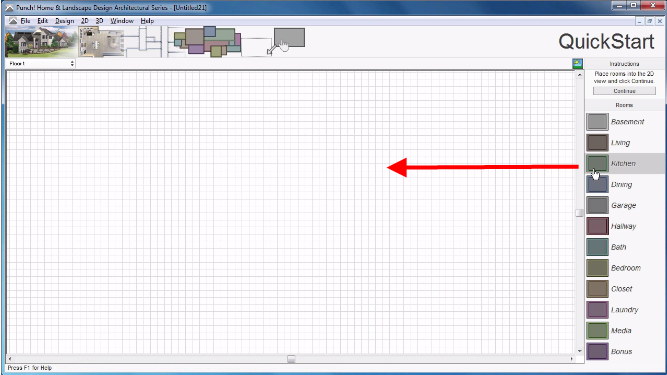
Task: Click the Punch! title bar app icon
Action: coord(9,7)
